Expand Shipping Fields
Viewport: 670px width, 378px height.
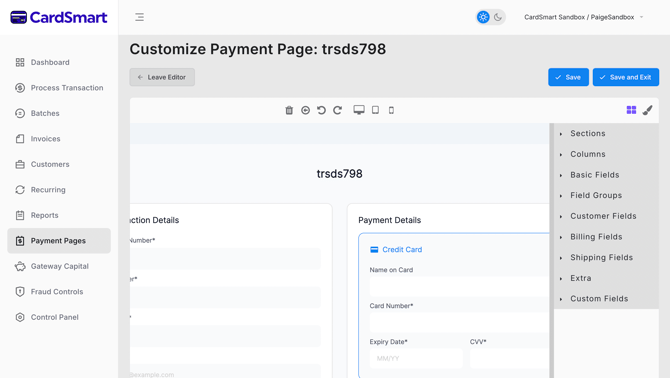[606, 258]
